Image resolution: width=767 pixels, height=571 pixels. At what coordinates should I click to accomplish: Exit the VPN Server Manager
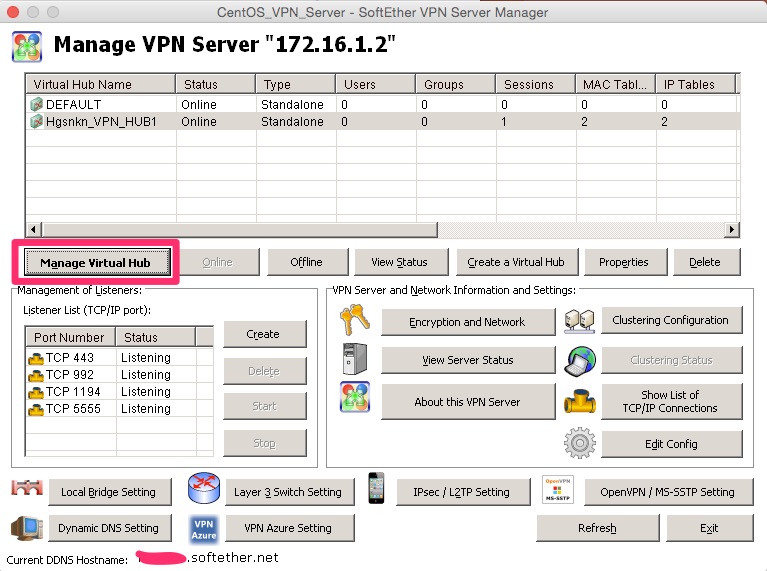[709, 528]
